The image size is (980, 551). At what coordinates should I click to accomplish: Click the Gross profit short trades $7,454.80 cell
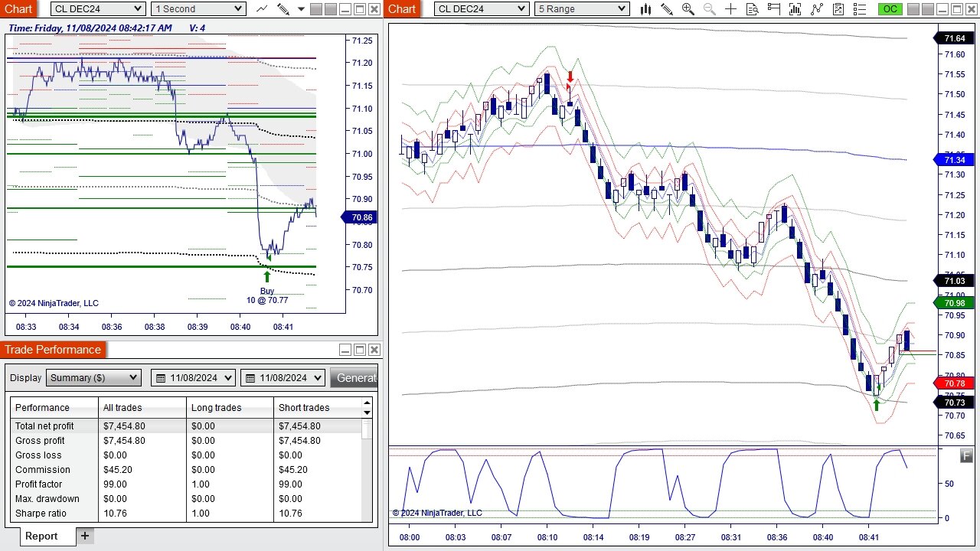tap(317, 440)
